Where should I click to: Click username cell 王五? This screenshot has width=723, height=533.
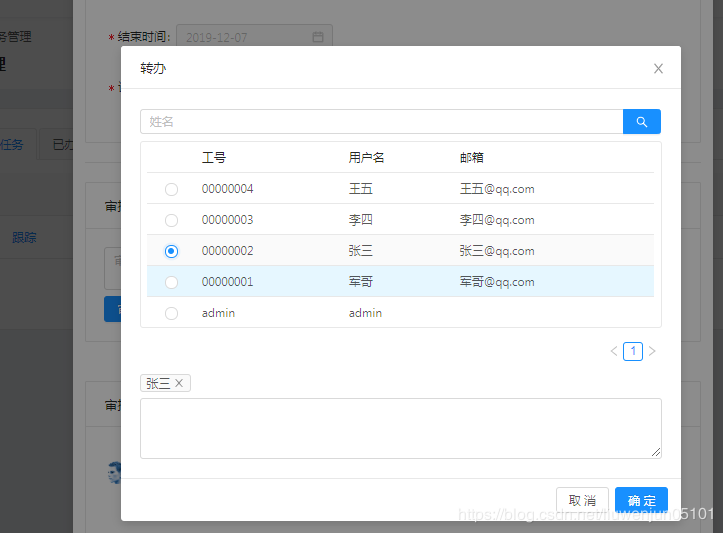click(361, 189)
